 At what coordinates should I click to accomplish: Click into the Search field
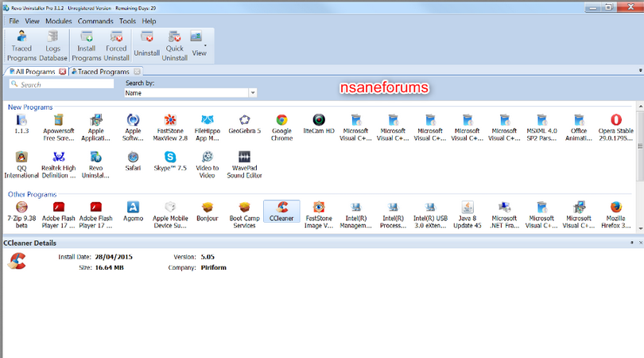pos(61,84)
